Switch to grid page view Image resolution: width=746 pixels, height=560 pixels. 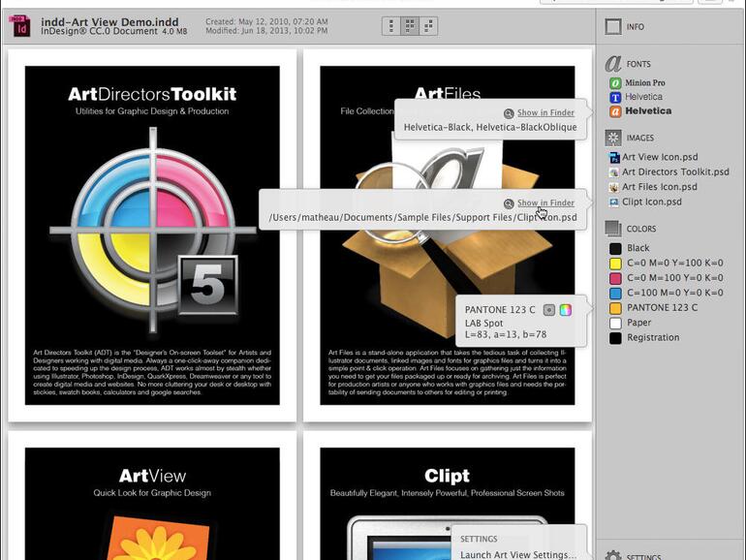coord(410,26)
